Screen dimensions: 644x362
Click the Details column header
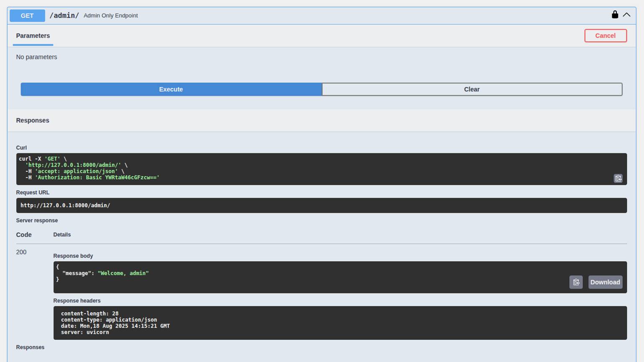(62, 235)
